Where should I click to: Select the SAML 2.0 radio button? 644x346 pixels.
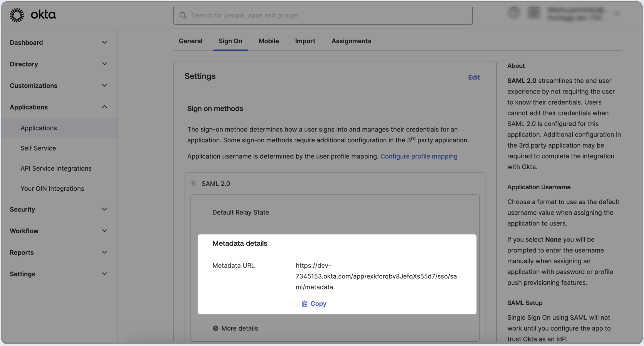point(194,183)
